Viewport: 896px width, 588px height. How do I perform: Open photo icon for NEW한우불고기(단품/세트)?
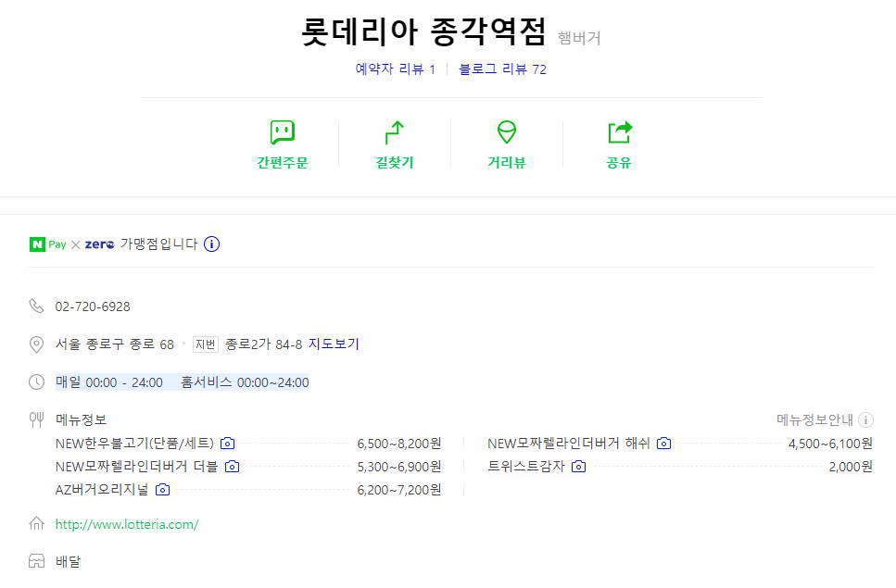(x=227, y=443)
